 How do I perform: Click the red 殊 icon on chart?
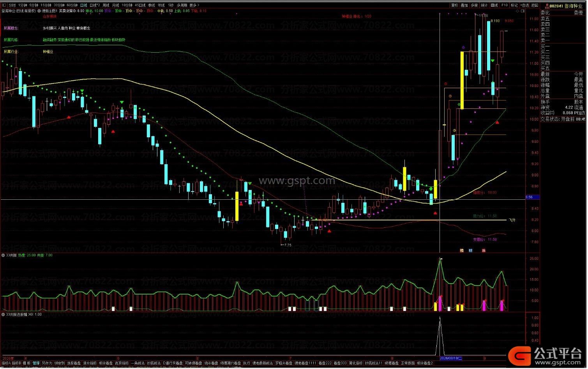(x=484, y=250)
